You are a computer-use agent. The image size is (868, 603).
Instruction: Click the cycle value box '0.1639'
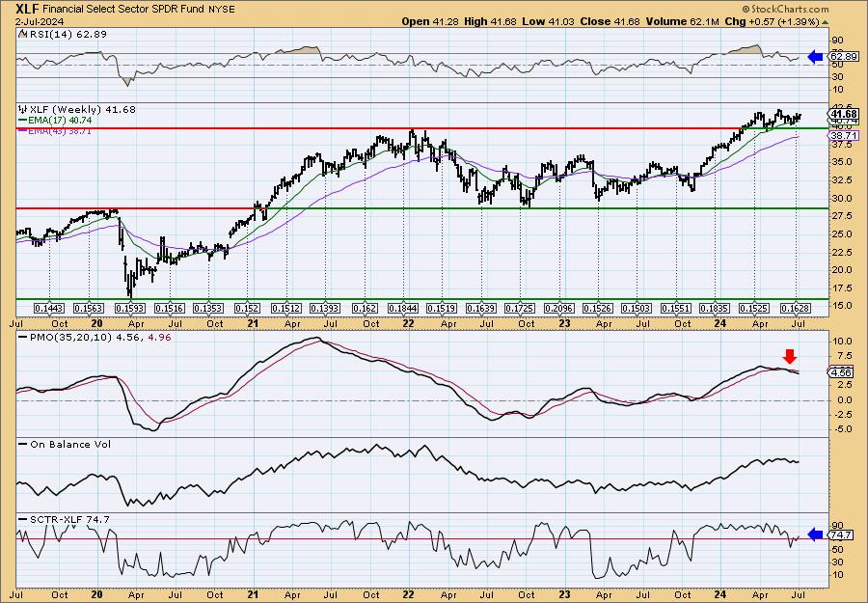pyautogui.click(x=481, y=308)
